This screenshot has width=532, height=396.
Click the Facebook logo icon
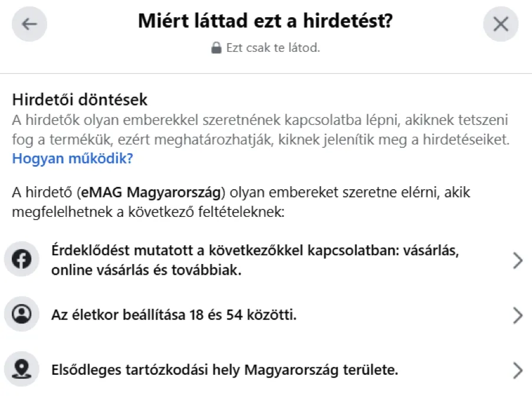coord(22,260)
